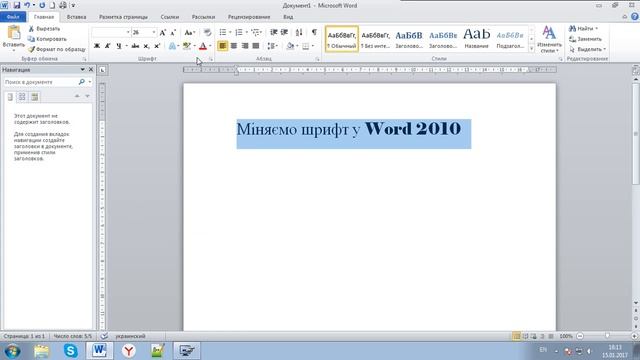Select the Название style

pos(476,39)
